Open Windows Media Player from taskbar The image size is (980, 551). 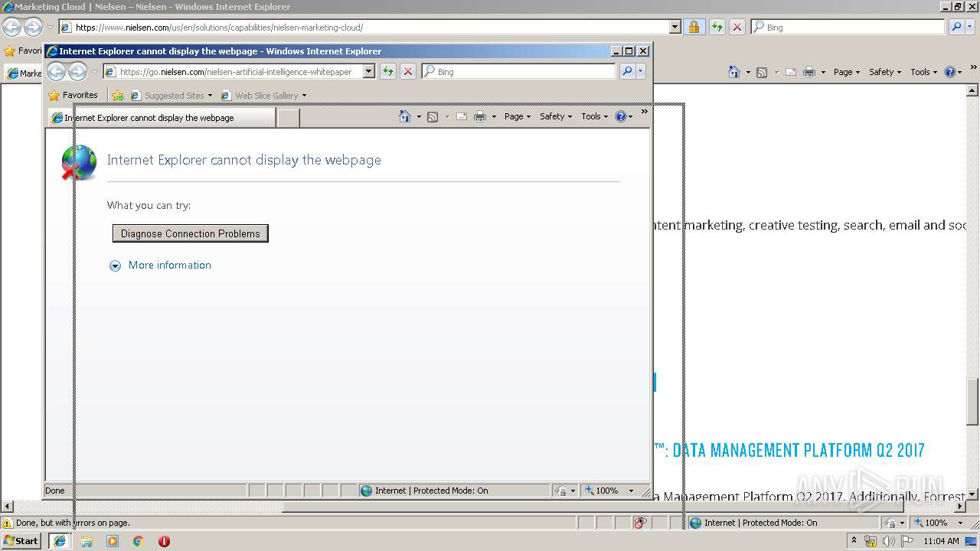[x=113, y=541]
